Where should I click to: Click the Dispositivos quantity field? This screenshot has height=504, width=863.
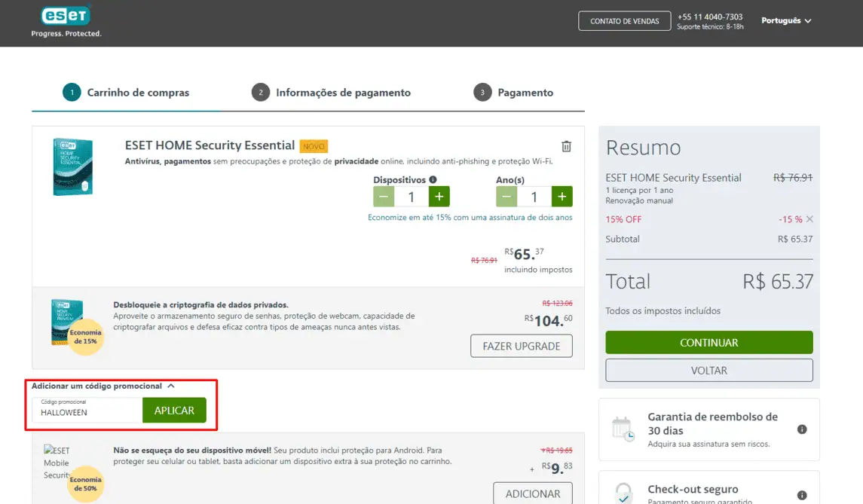pos(411,197)
